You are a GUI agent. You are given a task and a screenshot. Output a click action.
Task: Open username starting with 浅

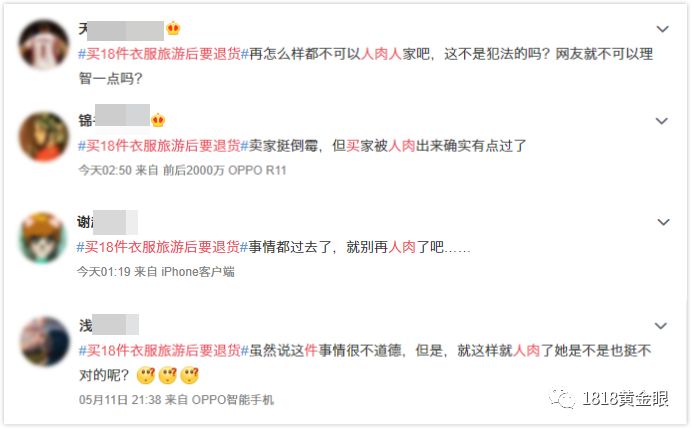pyautogui.click(x=108, y=325)
